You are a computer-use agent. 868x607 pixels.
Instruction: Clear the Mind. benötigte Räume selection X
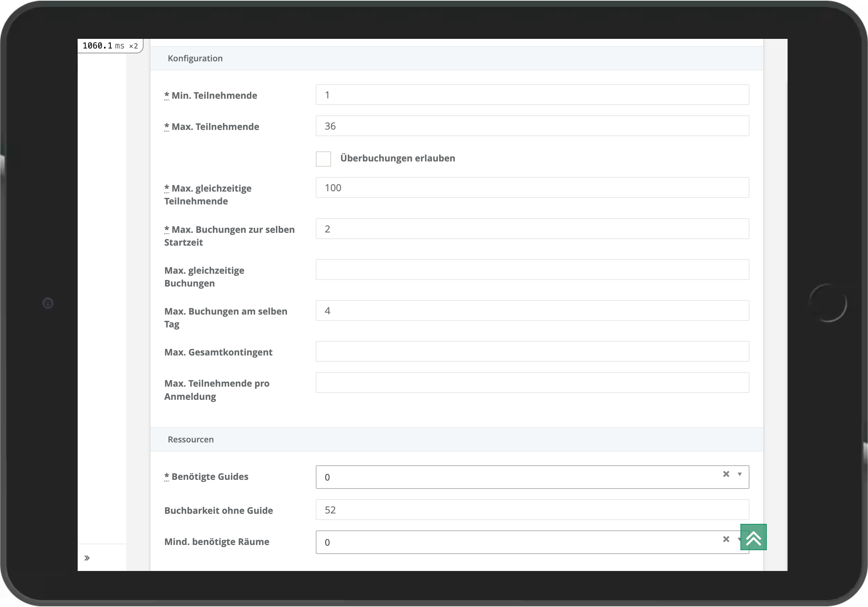tap(726, 539)
